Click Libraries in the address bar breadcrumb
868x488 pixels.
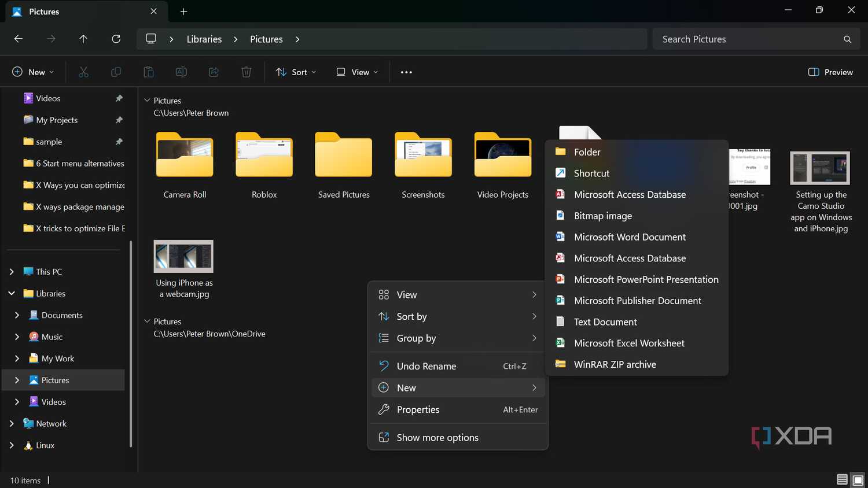point(204,39)
